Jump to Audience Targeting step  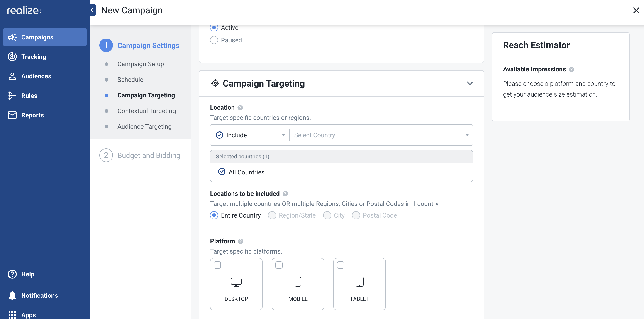click(144, 127)
